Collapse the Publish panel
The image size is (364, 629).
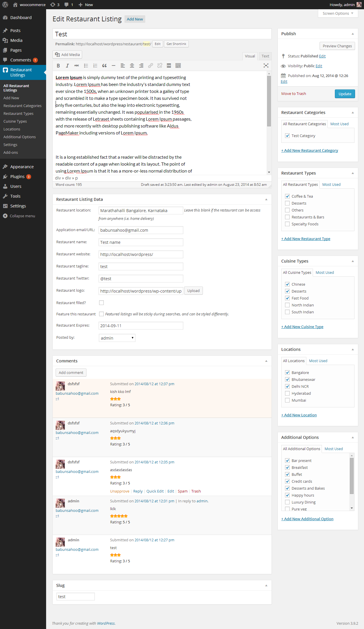[x=353, y=34]
